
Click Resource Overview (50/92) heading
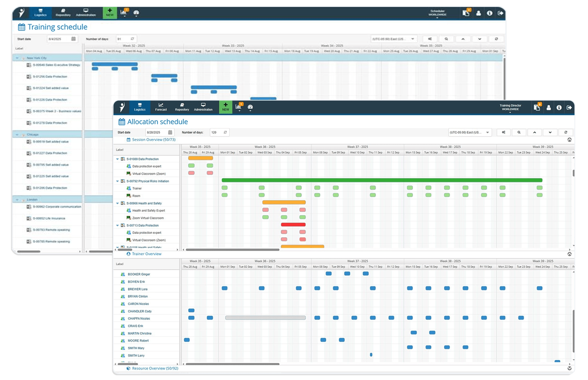point(155,368)
